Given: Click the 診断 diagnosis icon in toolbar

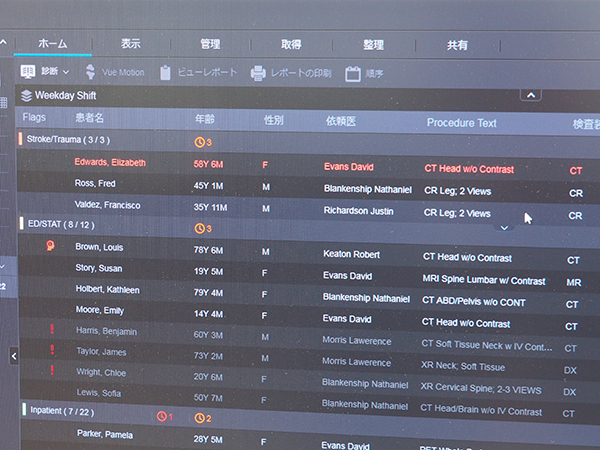Looking at the screenshot, I should coord(28,72).
